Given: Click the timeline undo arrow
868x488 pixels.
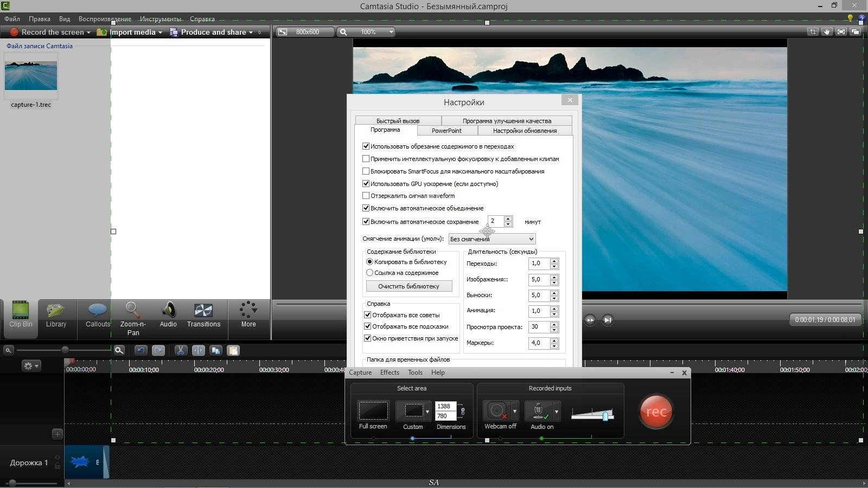Looking at the screenshot, I should coord(141,350).
